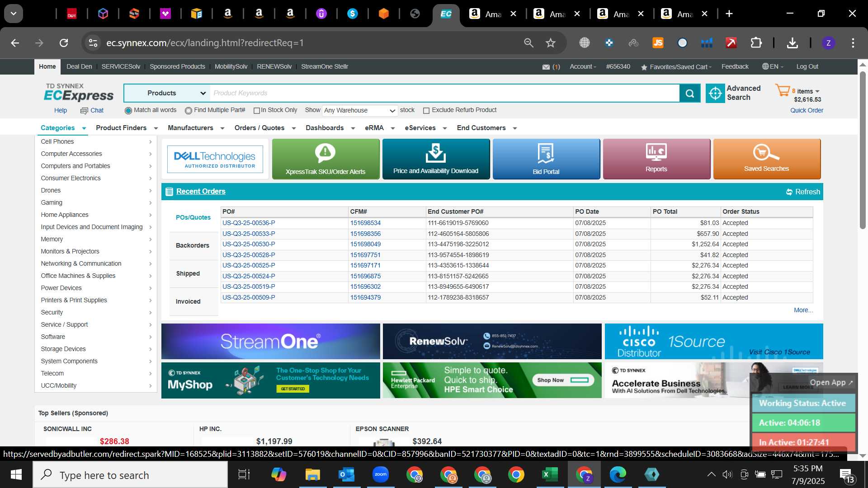Open Chrome three-dot menu
Screen dimensions: 868x488
[853, 43]
